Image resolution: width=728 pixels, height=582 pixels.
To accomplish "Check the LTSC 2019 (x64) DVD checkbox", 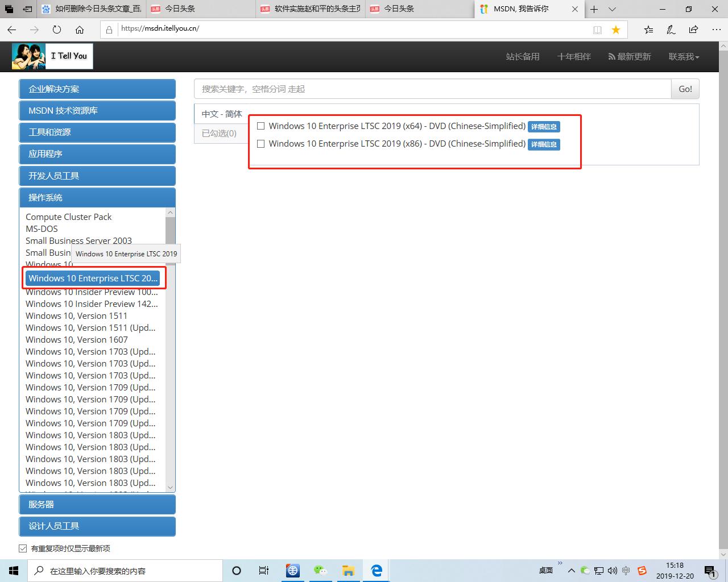I will (x=261, y=126).
